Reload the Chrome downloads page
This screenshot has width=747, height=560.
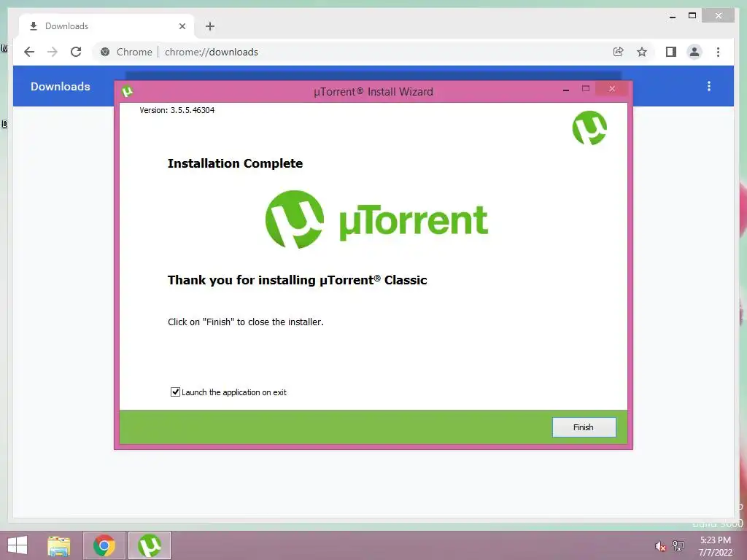tap(76, 52)
